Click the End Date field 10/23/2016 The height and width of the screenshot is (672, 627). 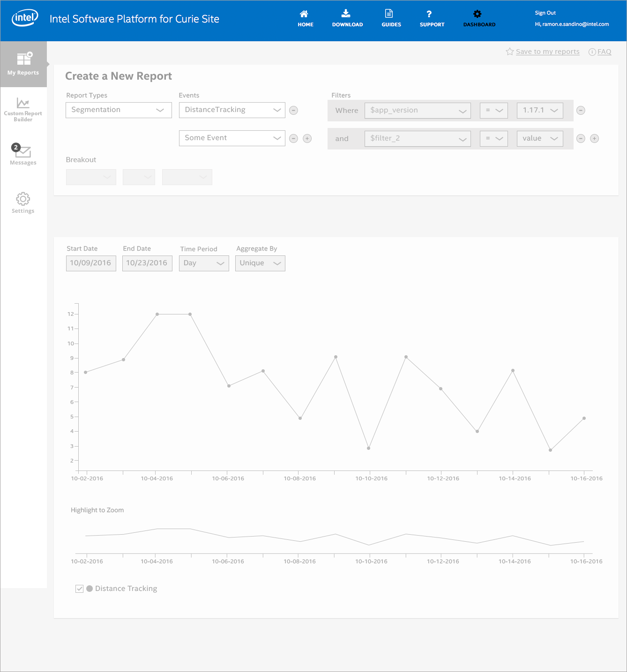147,263
